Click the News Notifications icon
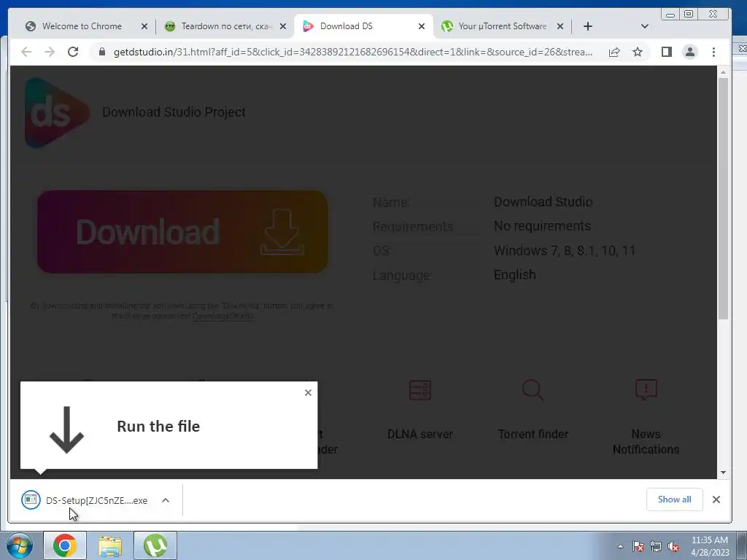 pos(646,389)
